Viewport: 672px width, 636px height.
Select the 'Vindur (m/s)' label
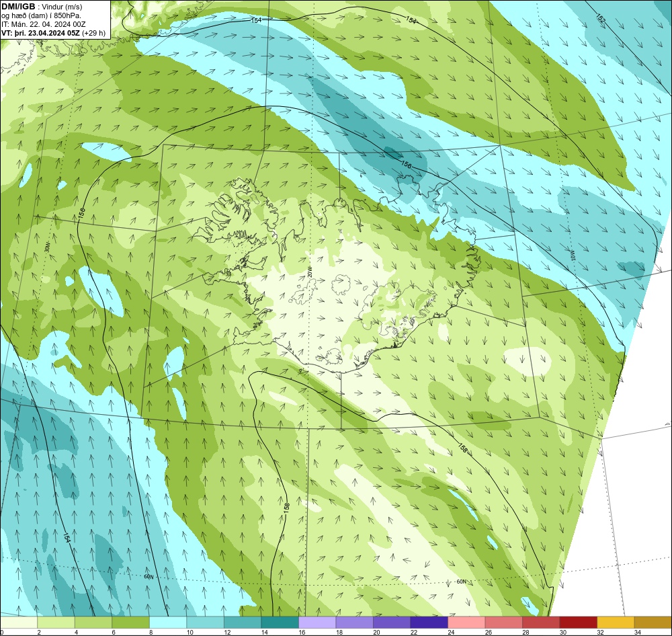pos(62,7)
